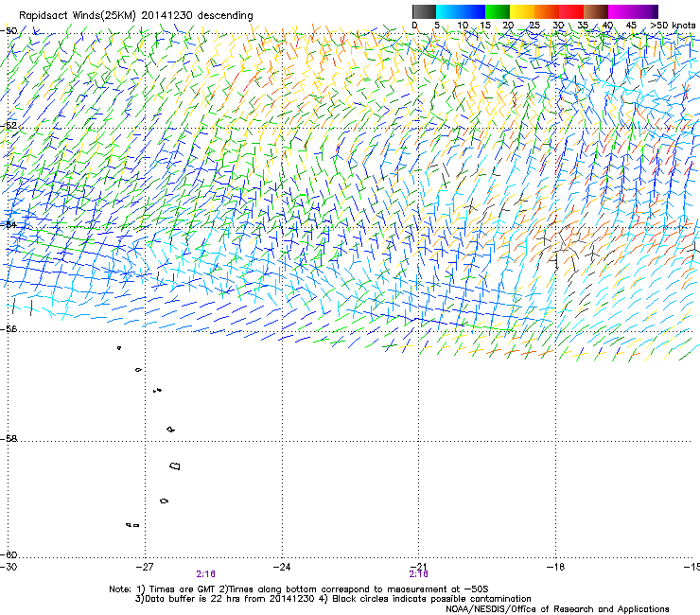Click the '40' legend scale label
Image resolution: width=700 pixels, height=615 pixels.
[607, 25]
